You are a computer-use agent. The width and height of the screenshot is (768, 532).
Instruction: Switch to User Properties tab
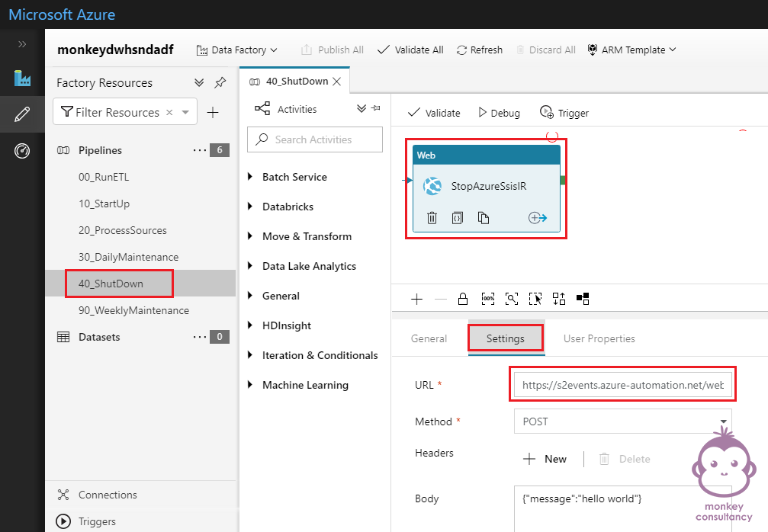(x=599, y=338)
